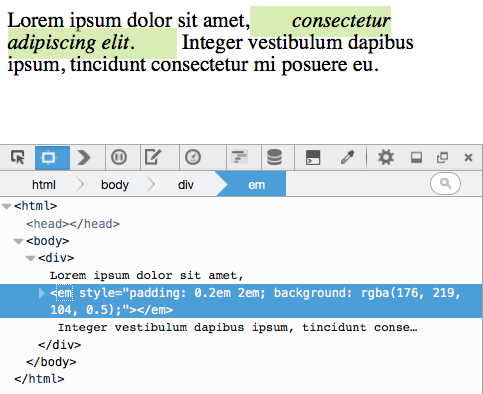Open the Debugger panel

click(x=119, y=157)
